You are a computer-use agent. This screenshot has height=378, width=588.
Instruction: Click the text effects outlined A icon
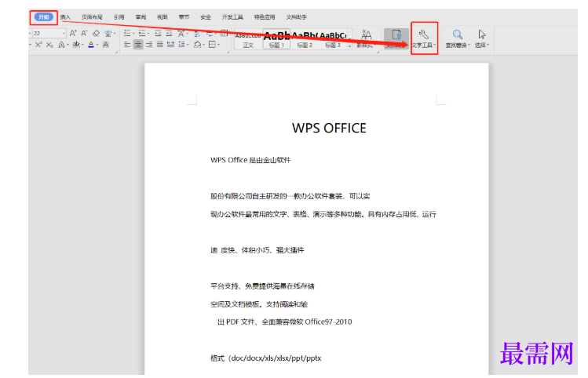[x=61, y=45]
